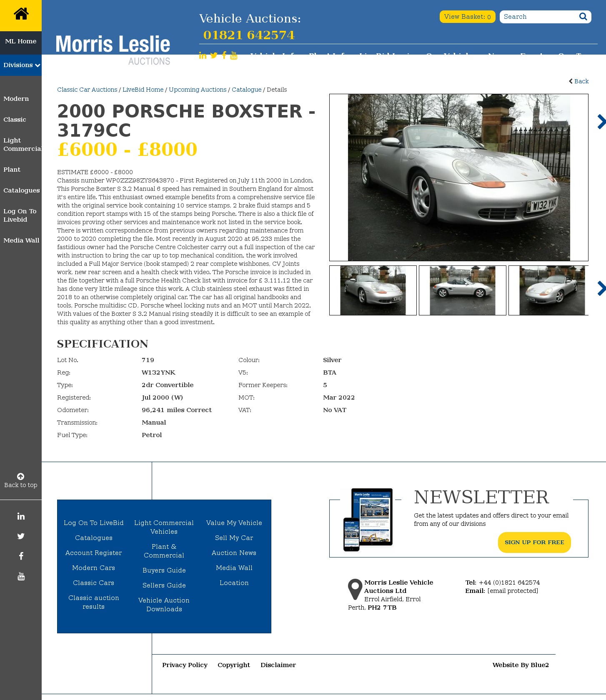Click the Back to top text
This screenshot has height=700, width=606.
21,485
